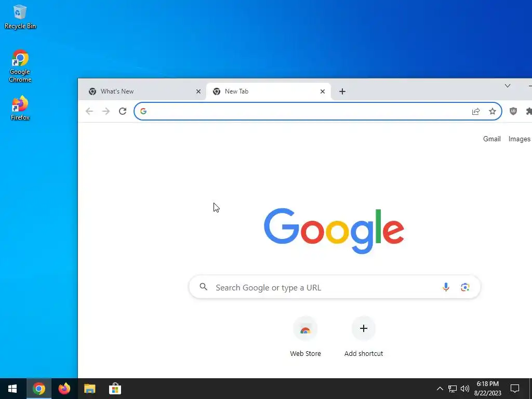This screenshot has height=399, width=532.
Task: Open the taskbar clock 6:18 PM
Action: pyautogui.click(x=487, y=389)
